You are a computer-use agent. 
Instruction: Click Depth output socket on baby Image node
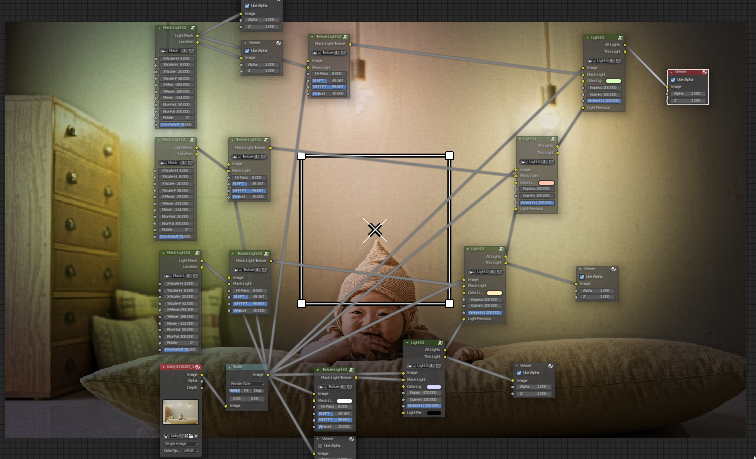[x=202, y=388]
